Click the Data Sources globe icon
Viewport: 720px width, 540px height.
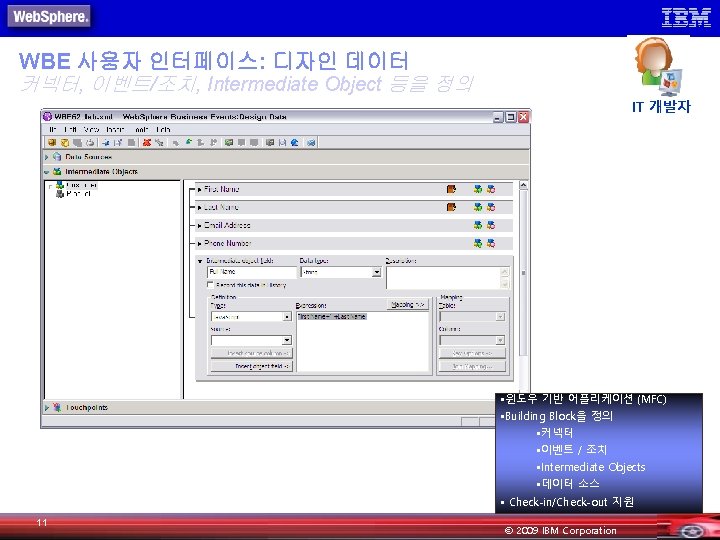tap(57, 157)
